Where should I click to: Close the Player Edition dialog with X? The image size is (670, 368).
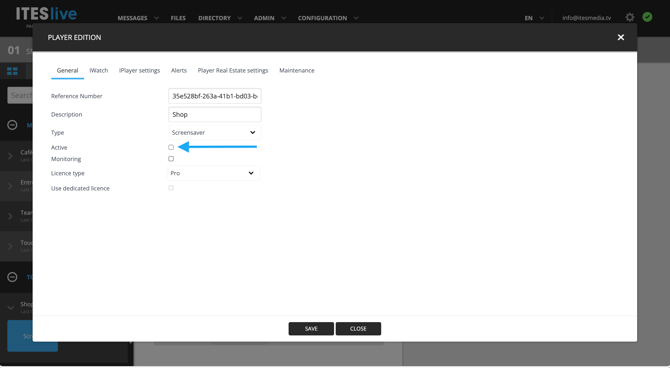click(x=621, y=38)
